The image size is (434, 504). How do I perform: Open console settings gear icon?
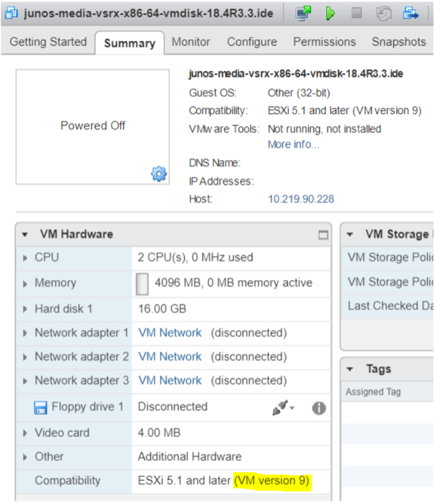159,174
